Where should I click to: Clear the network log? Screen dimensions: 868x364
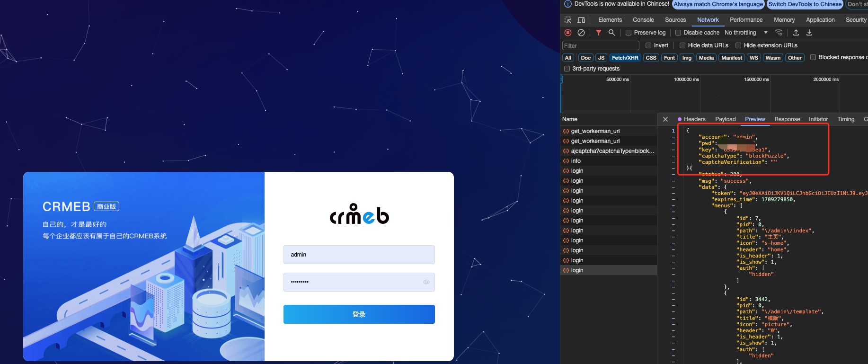(581, 33)
